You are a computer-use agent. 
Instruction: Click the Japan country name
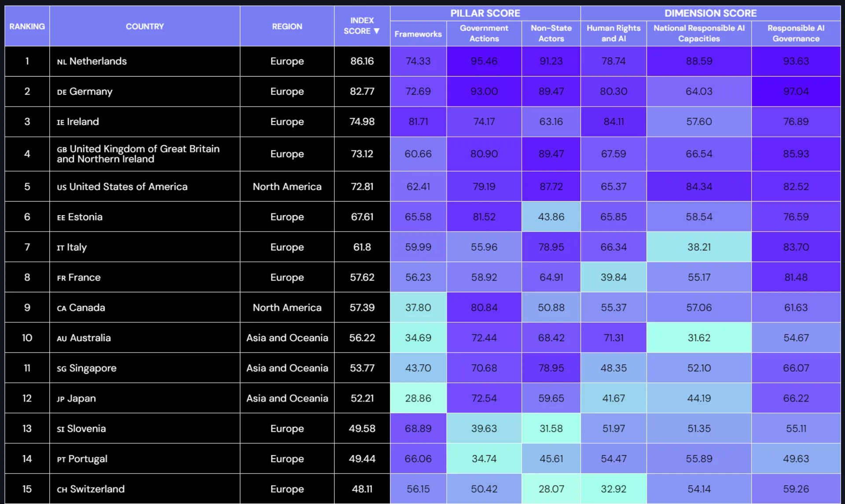81,398
